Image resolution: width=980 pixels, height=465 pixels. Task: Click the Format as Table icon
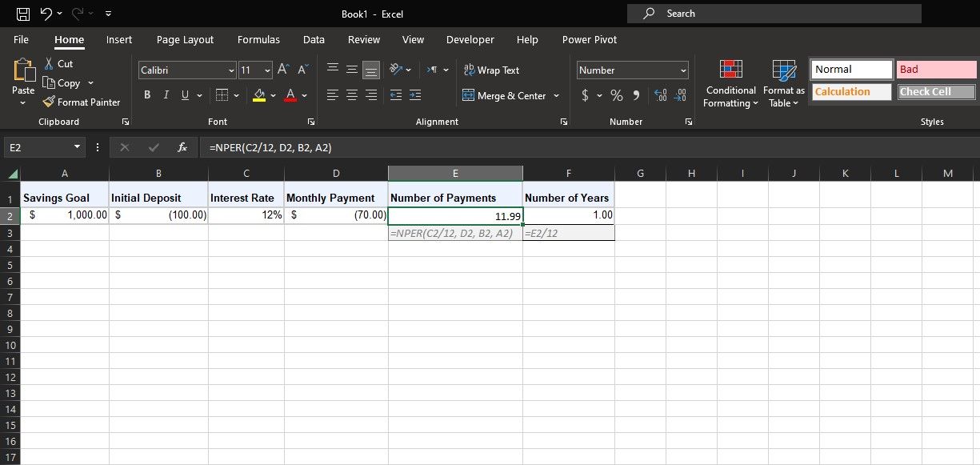[783, 83]
